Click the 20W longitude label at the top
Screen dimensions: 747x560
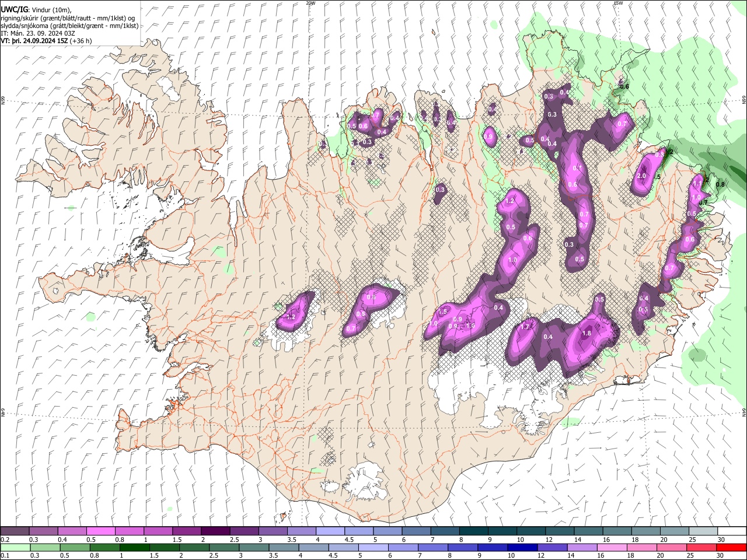310,3
